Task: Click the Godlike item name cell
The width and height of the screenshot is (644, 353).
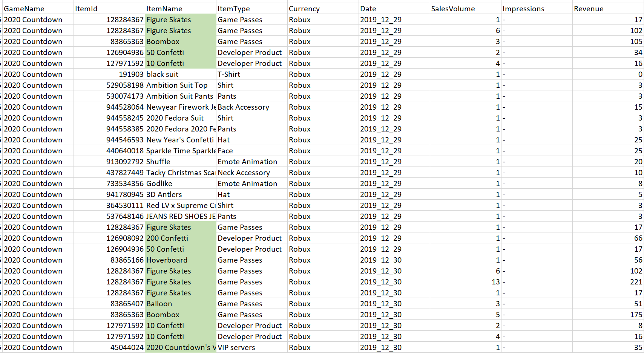Action: tap(180, 183)
